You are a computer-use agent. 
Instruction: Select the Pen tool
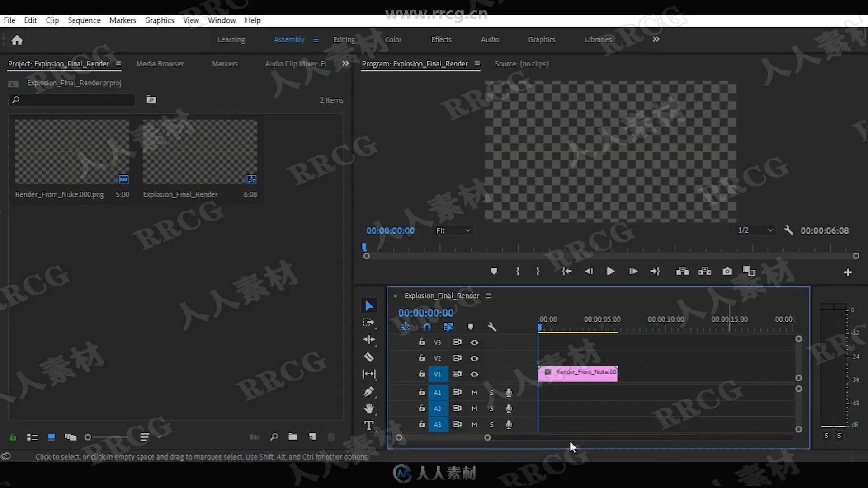coord(369,392)
